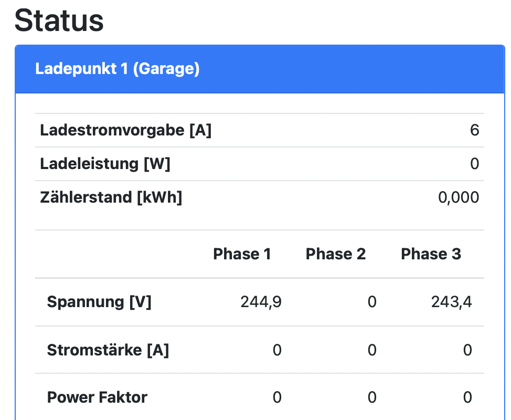
Task: Click the Phase 1 voltage value 244,9
Action: (x=261, y=302)
